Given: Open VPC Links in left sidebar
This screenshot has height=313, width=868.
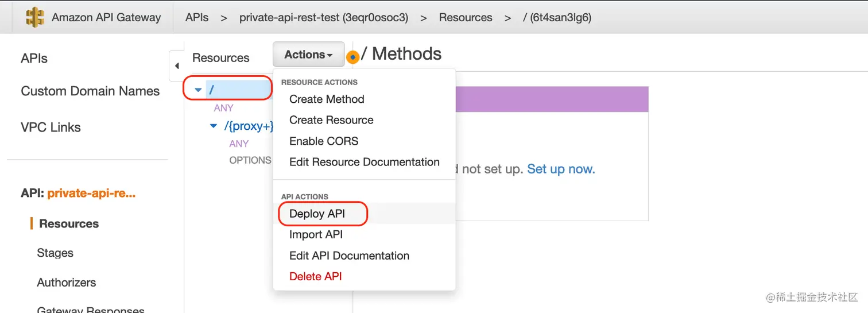Looking at the screenshot, I should [51, 127].
